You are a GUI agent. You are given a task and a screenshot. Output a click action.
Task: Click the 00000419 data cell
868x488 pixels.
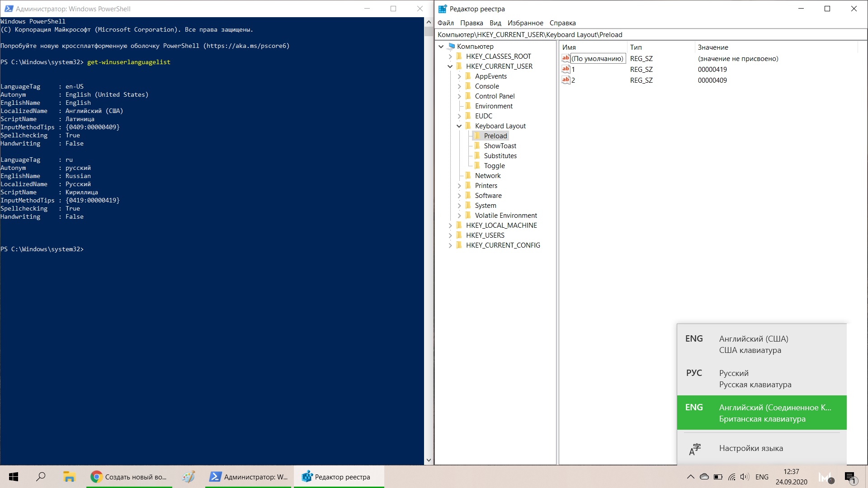tap(712, 70)
